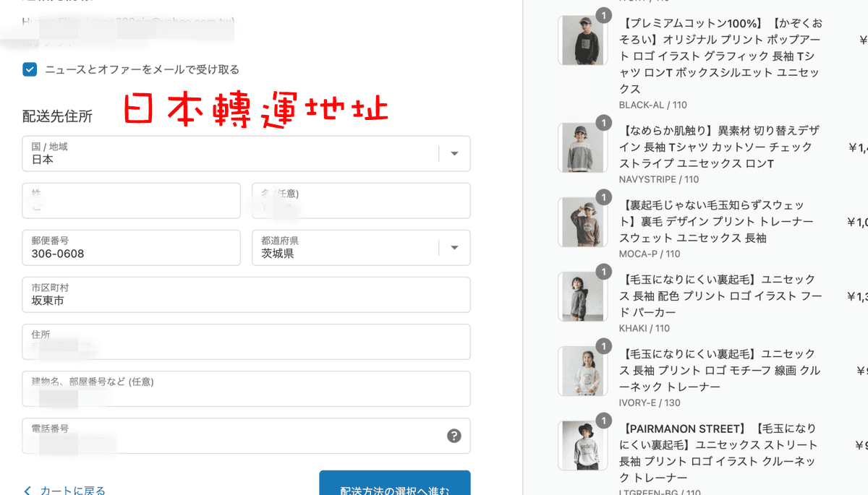Image resolution: width=868 pixels, height=495 pixels.
Task: Click the 住所 address field
Action: (x=247, y=342)
